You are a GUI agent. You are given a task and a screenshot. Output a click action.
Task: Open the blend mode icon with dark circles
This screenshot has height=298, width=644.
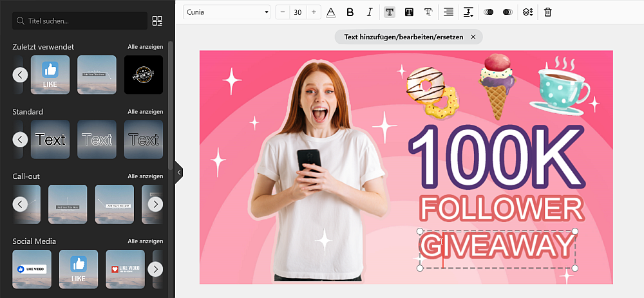click(x=507, y=12)
